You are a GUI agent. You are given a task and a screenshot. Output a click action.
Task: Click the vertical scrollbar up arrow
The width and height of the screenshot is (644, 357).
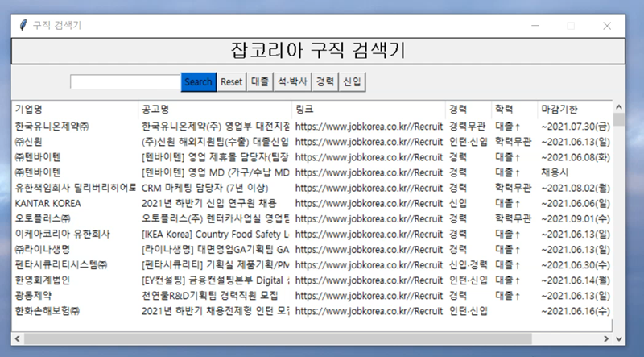(618, 107)
